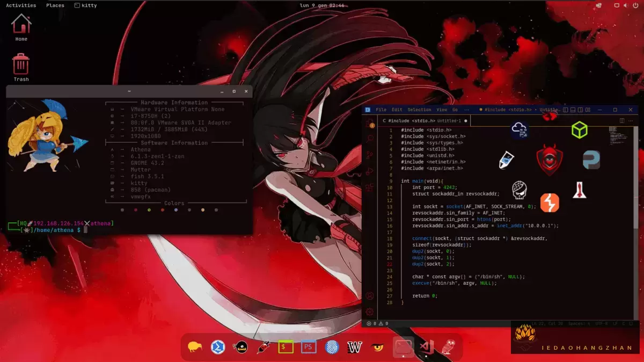Select the Untitled-1 editor tab
The width and height of the screenshot is (644, 362).
coord(423,121)
